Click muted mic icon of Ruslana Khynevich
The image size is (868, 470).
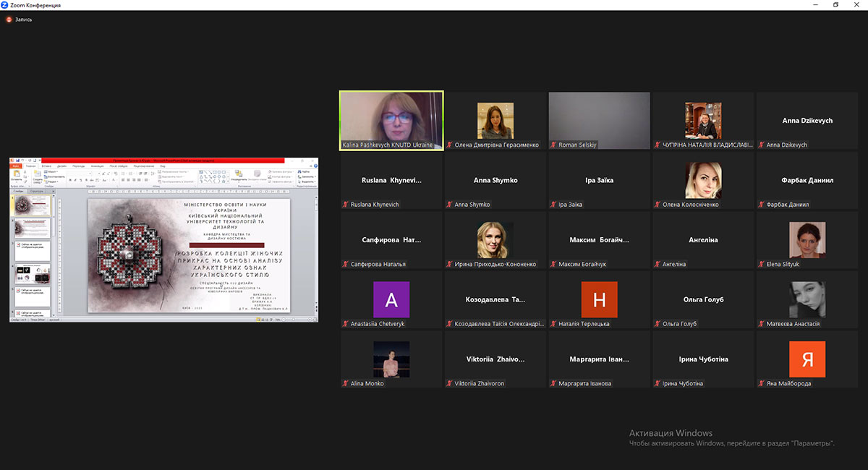coord(345,205)
